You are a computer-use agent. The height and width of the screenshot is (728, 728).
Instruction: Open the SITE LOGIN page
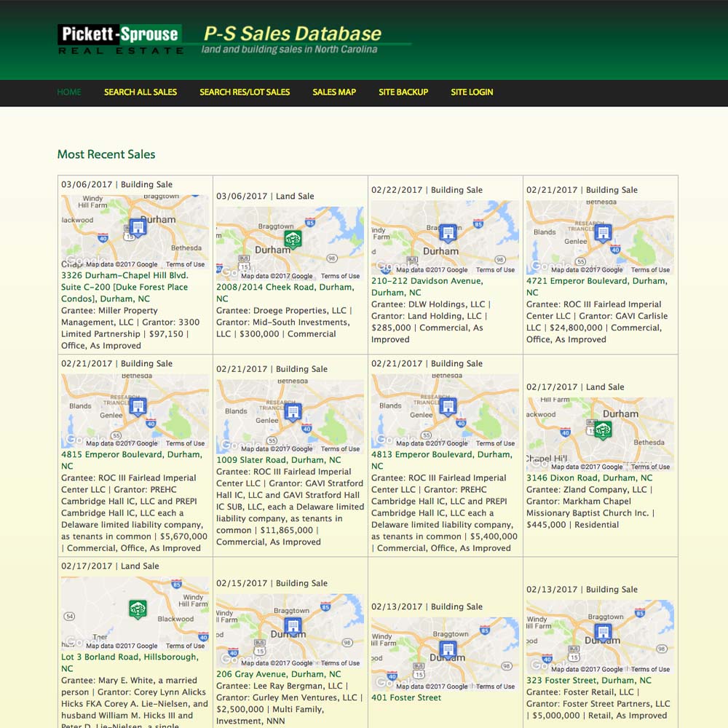point(472,92)
